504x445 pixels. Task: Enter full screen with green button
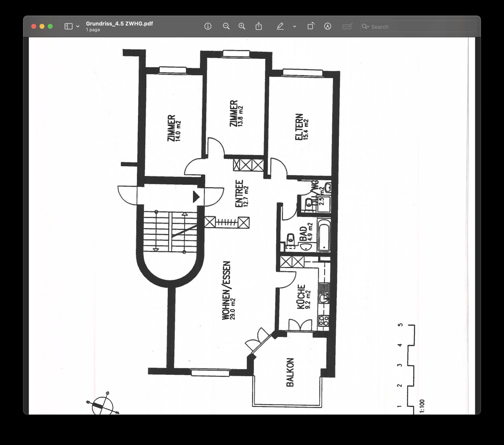(x=50, y=26)
